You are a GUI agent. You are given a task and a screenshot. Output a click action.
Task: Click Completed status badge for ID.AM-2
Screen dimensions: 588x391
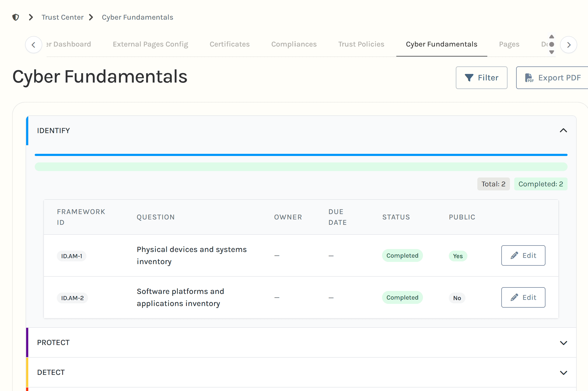coord(402,297)
